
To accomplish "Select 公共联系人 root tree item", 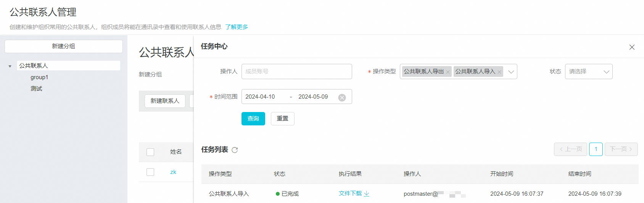I will point(69,66).
